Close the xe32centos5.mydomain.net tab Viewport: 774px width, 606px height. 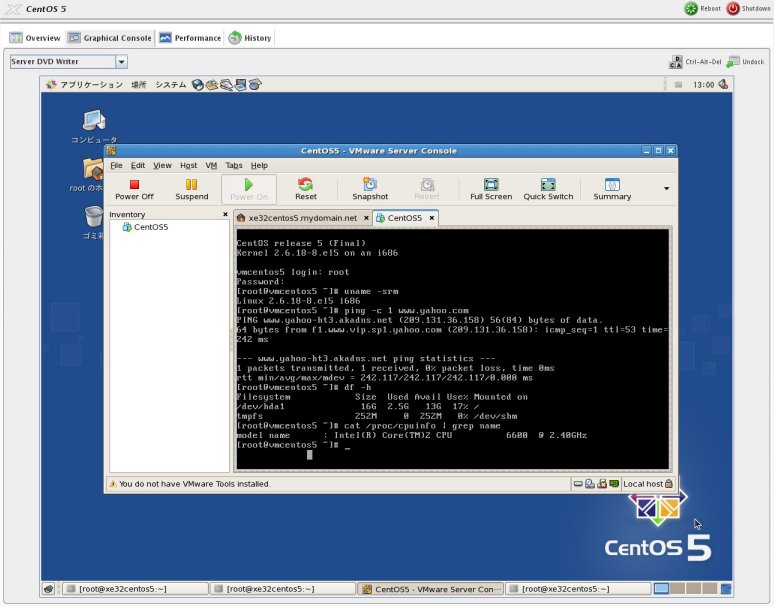tap(366, 218)
